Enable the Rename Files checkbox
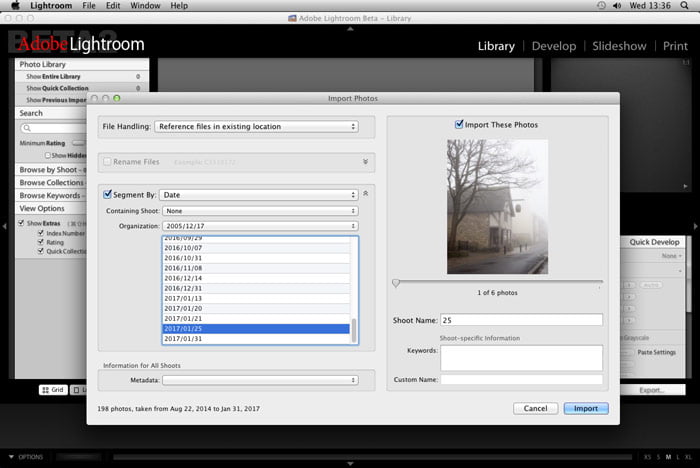This screenshot has width=700, height=468. (x=107, y=162)
